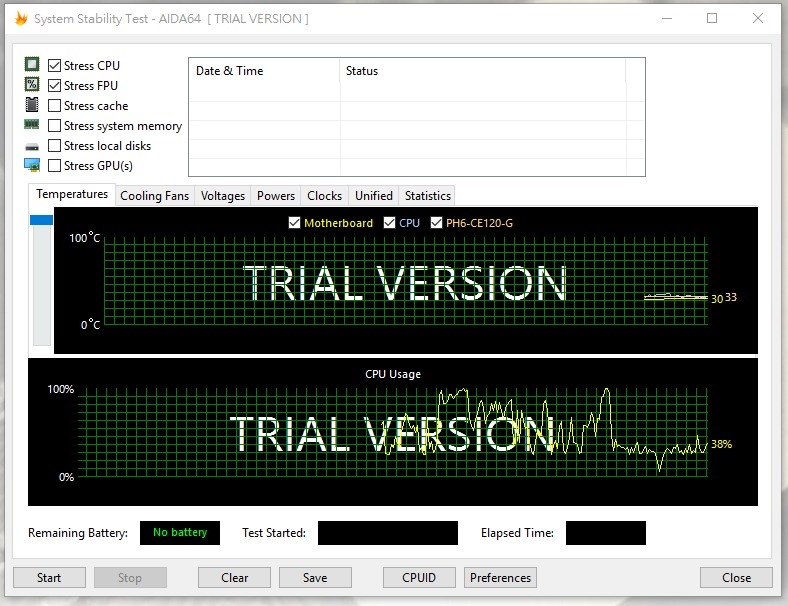Click the Test Started black field
Image resolution: width=788 pixels, height=606 pixels.
pos(388,533)
